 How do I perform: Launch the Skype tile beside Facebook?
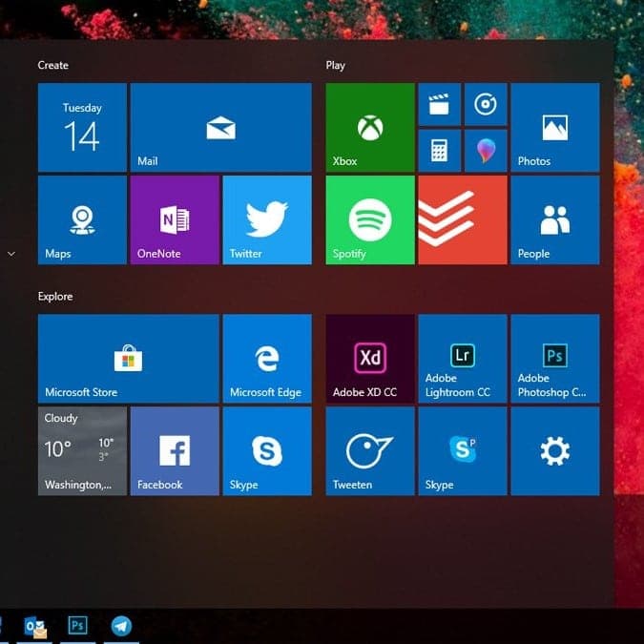(x=267, y=451)
